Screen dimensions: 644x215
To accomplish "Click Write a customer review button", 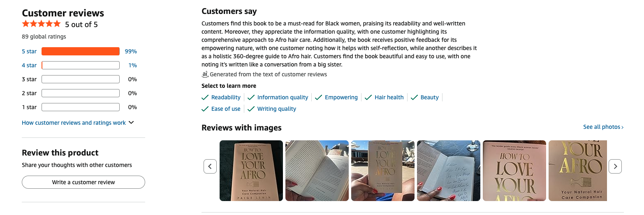I will tap(83, 182).
